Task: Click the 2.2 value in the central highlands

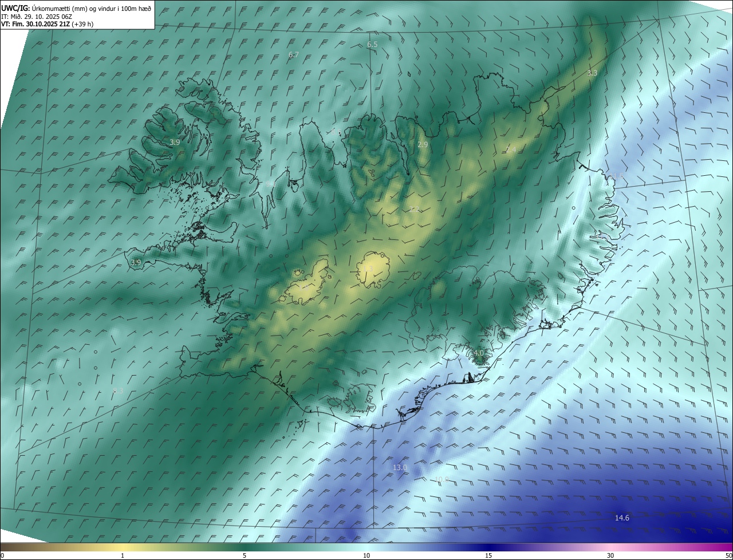Action: click(415, 209)
